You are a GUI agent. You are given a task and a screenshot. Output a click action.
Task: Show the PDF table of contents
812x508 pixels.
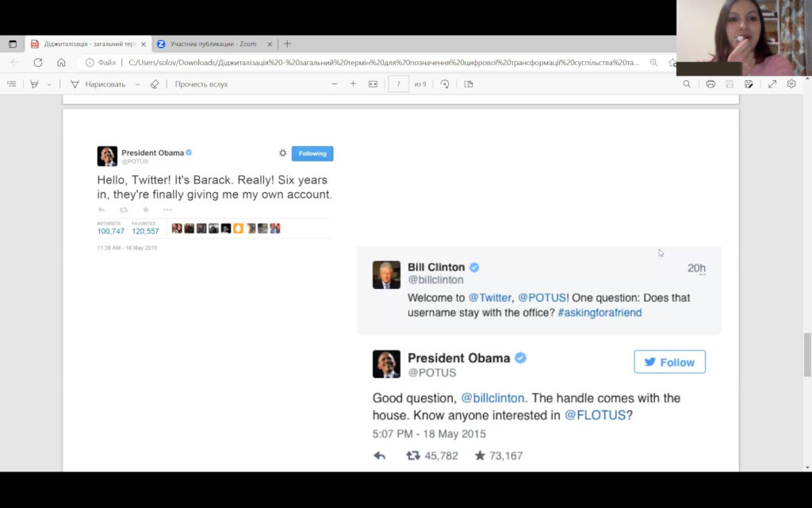click(x=11, y=84)
